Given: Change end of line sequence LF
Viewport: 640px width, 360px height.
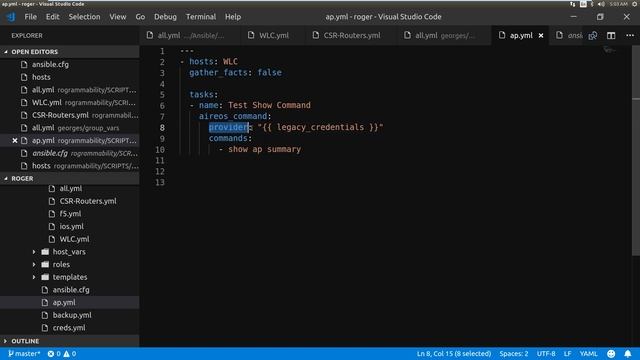Looking at the screenshot, I should point(567,354).
